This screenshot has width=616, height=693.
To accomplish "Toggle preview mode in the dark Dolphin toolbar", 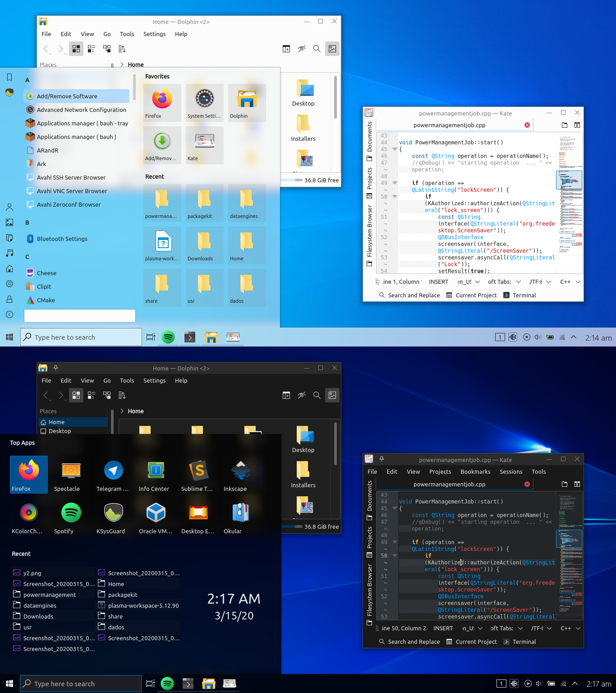I will click(332, 395).
